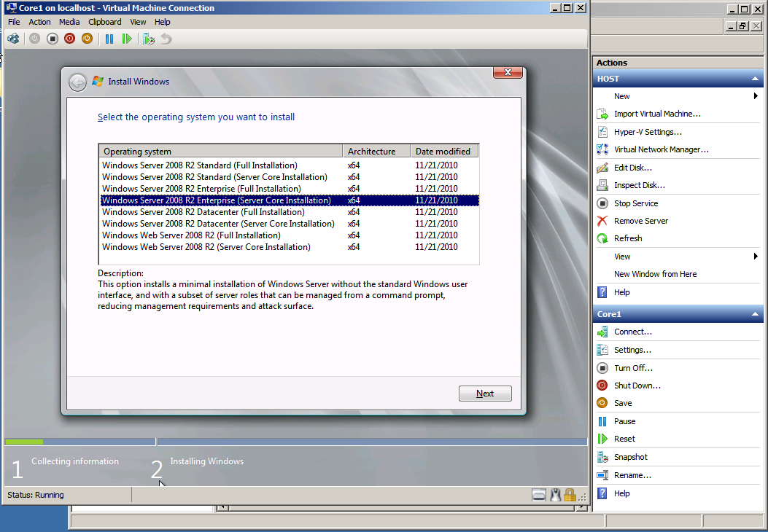
Task: Select Windows Server 2008 R2 Enterprise (Full Installation)
Action: click(x=289, y=189)
